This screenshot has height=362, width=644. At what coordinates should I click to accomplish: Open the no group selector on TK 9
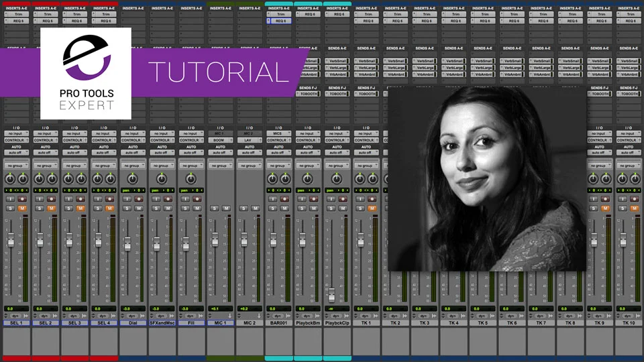pos(600,166)
